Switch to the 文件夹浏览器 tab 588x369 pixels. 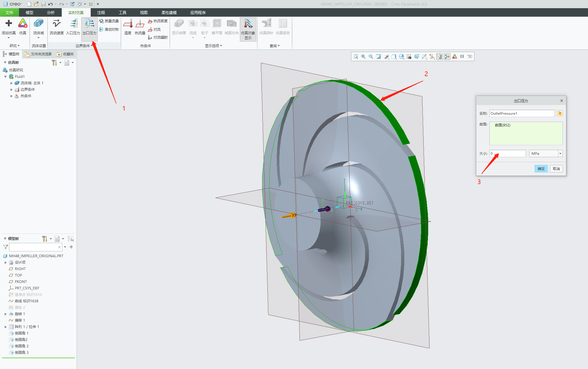point(38,54)
